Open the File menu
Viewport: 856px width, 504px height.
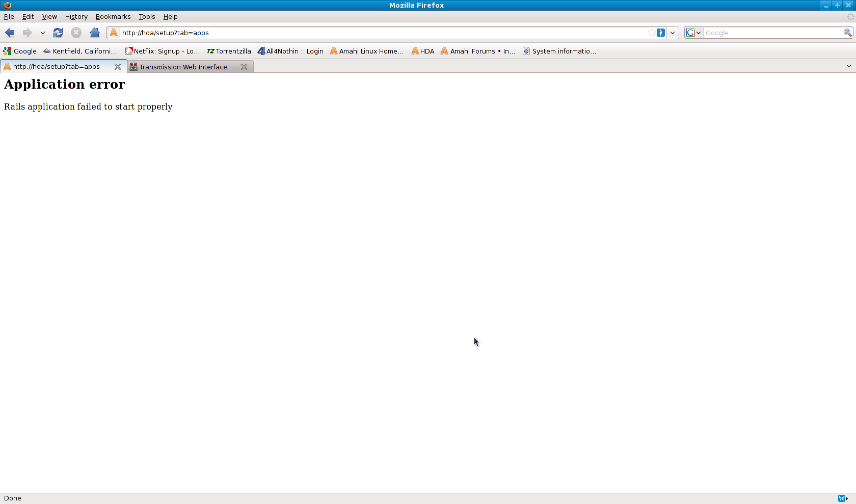coord(9,16)
